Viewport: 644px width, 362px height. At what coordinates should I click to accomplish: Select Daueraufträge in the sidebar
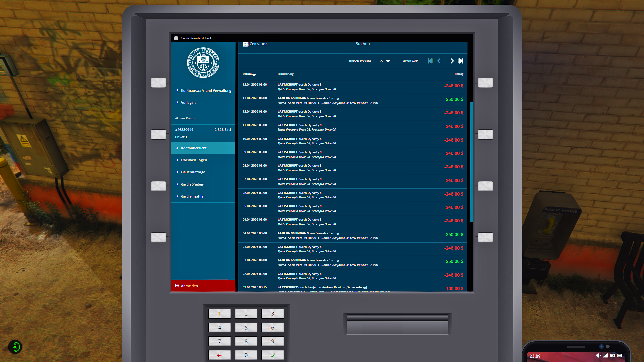click(x=193, y=172)
